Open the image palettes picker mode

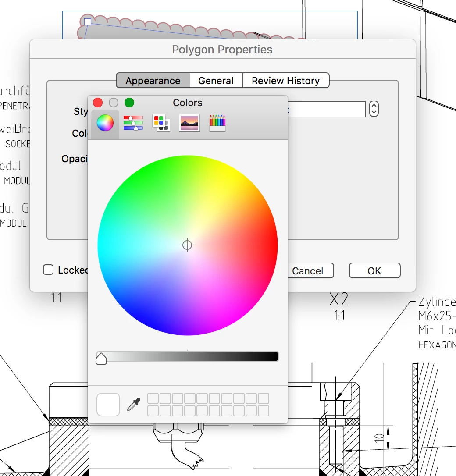[189, 123]
